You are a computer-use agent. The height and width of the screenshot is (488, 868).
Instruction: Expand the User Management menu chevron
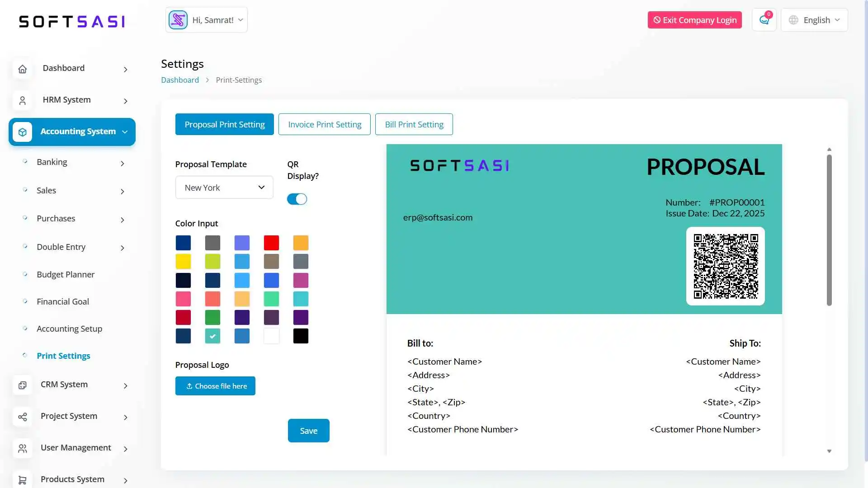coord(126,449)
